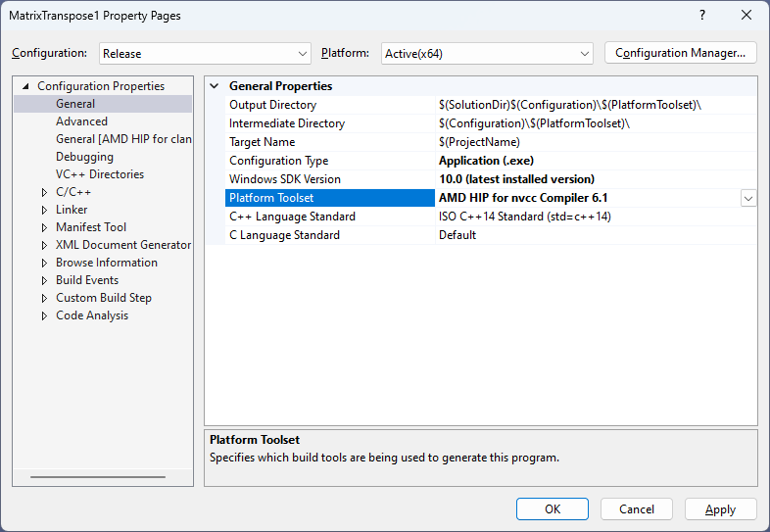Image resolution: width=770 pixels, height=532 pixels.
Task: Click the Help question mark icon
Action: 701,16
